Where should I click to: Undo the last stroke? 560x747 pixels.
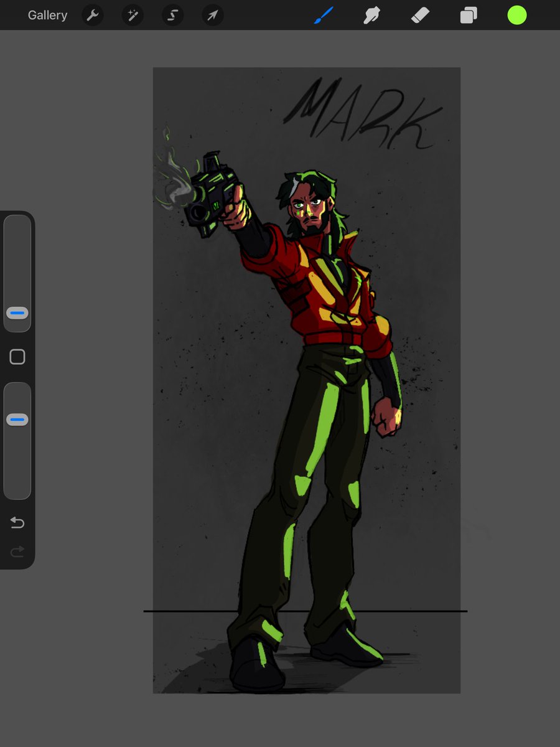pos(17,523)
